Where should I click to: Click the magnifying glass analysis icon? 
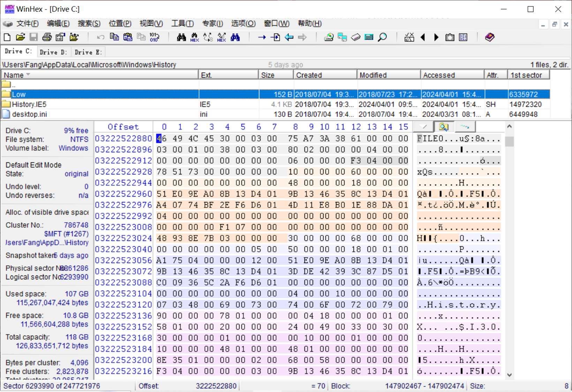pos(383,37)
